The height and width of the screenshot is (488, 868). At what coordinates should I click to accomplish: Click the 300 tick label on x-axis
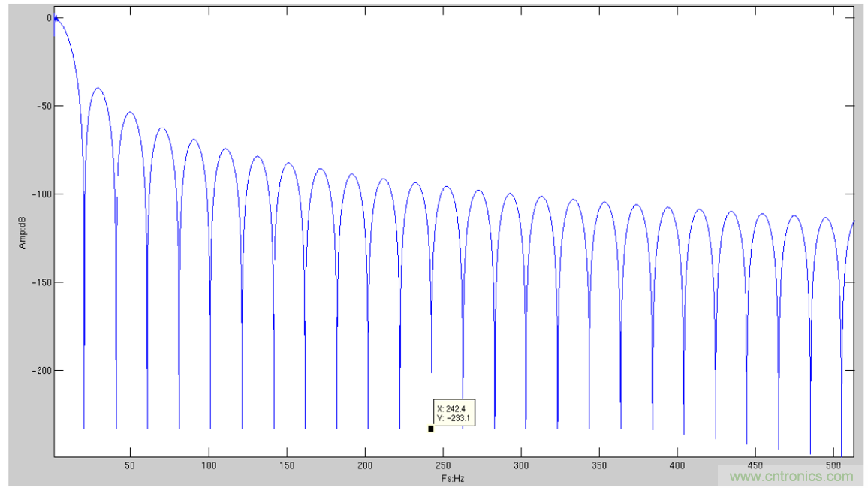[x=521, y=466]
